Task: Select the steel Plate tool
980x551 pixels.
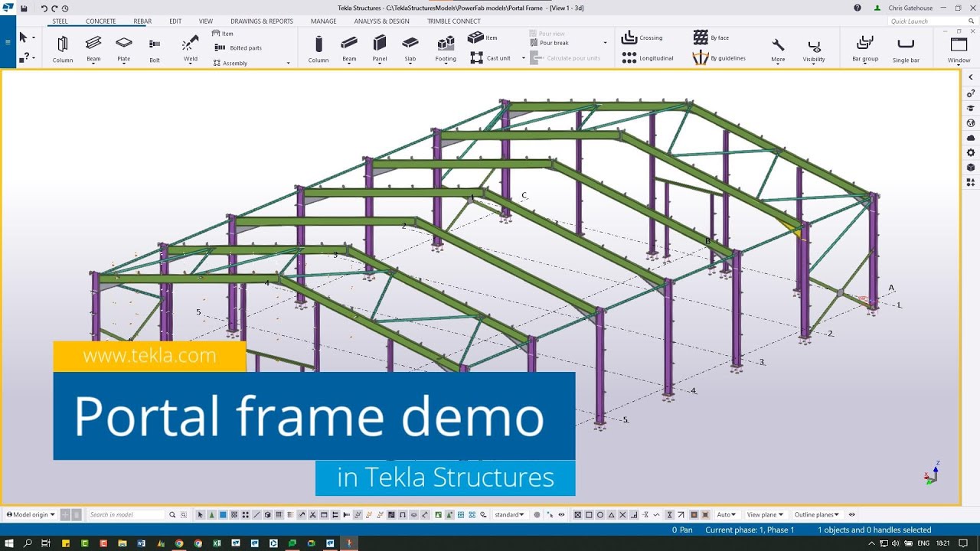Action: click(x=124, y=49)
